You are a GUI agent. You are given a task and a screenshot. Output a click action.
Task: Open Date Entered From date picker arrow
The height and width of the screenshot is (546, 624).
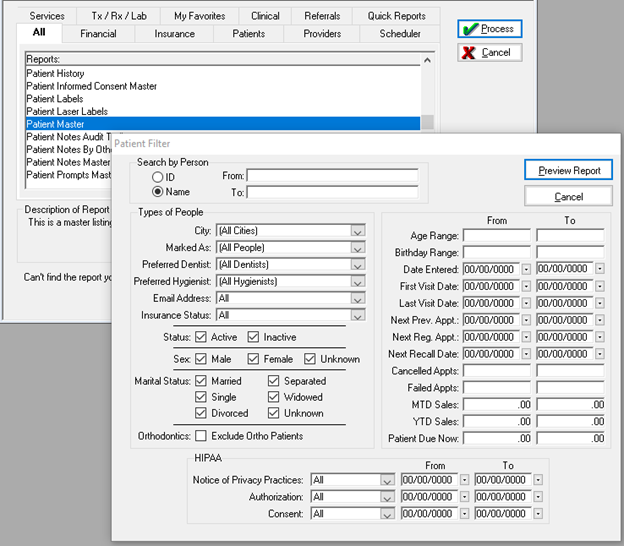526,269
